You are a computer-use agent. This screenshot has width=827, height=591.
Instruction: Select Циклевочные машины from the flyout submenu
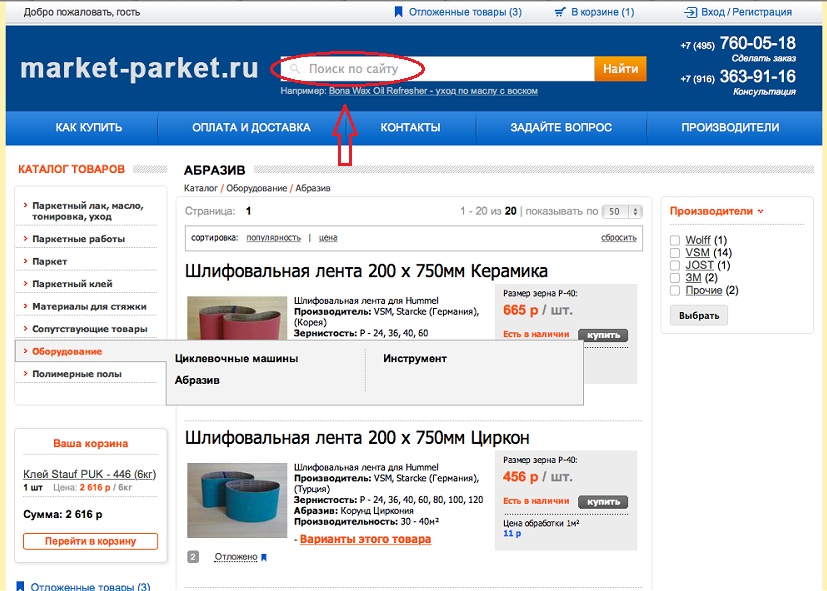236,359
